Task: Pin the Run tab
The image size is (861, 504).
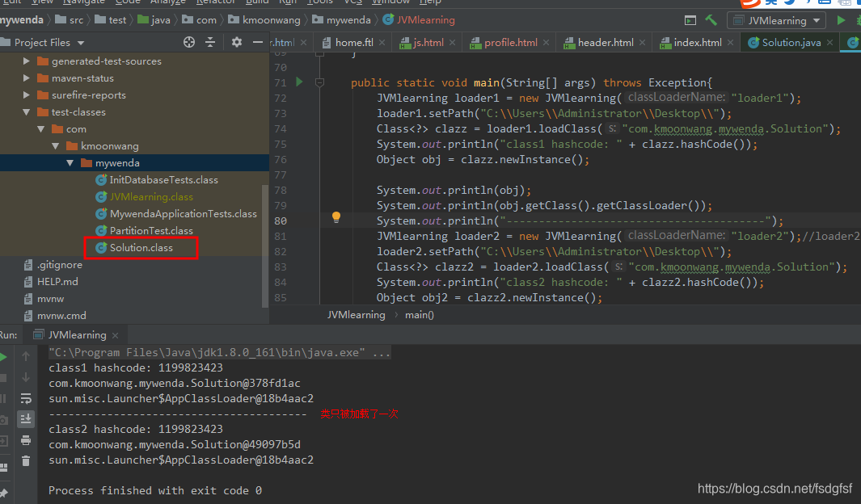Action: coord(4,493)
